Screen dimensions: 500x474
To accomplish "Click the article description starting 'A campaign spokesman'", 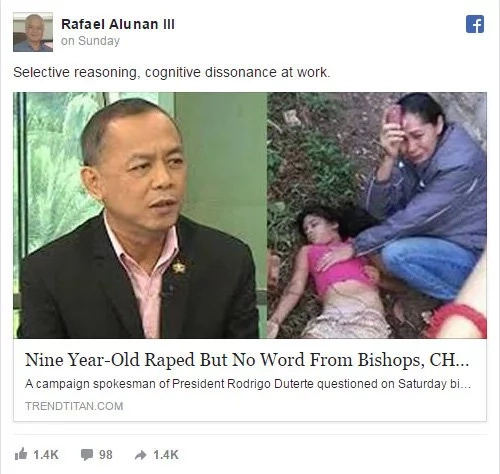I will click(x=248, y=384).
